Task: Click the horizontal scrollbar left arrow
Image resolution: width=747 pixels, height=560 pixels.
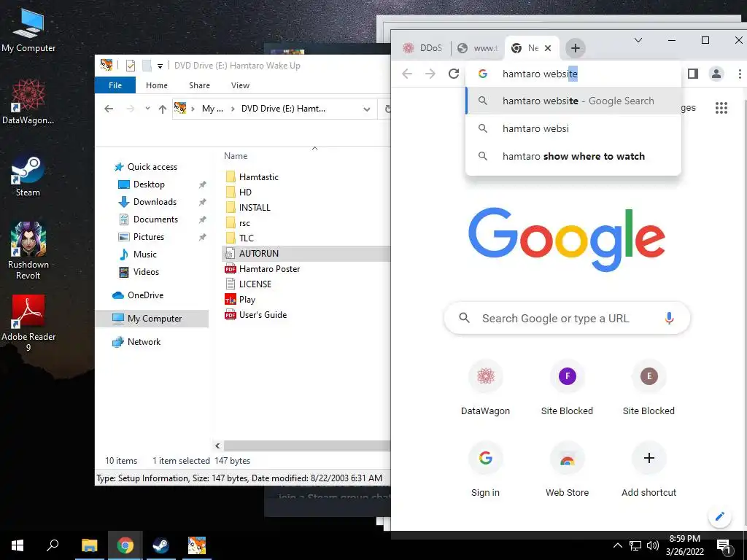Action: [217, 446]
